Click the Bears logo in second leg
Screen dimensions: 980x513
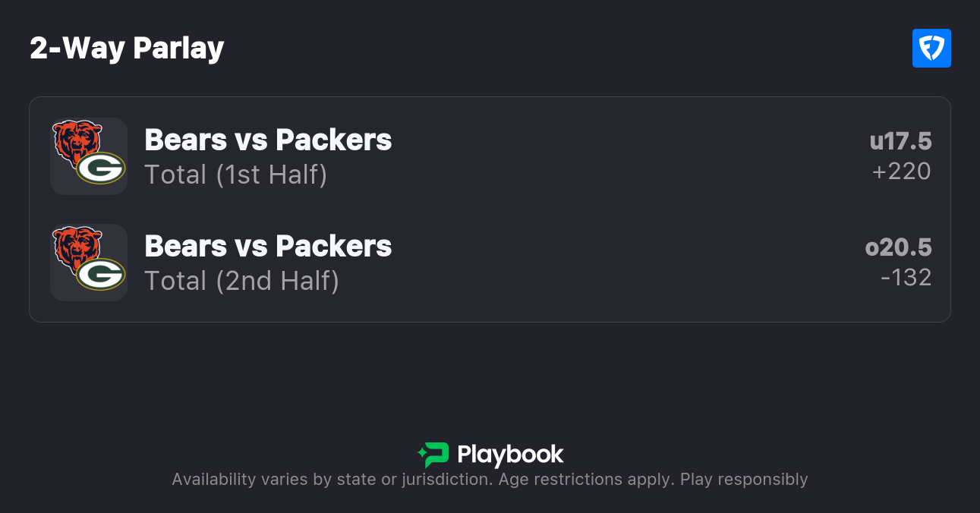tap(77, 247)
